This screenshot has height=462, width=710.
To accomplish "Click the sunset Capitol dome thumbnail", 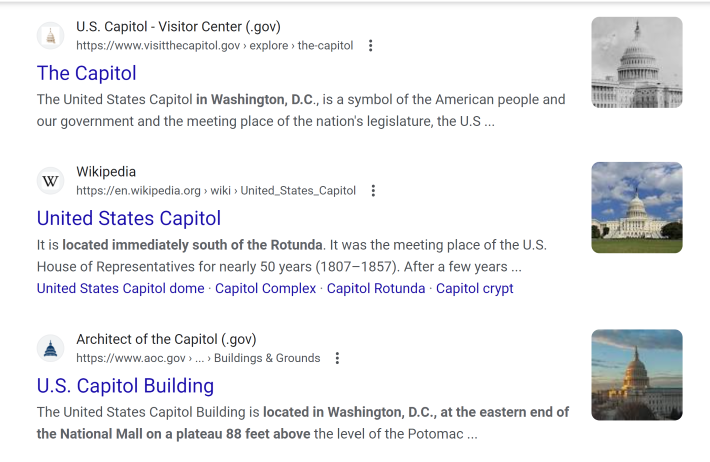I will [x=637, y=375].
